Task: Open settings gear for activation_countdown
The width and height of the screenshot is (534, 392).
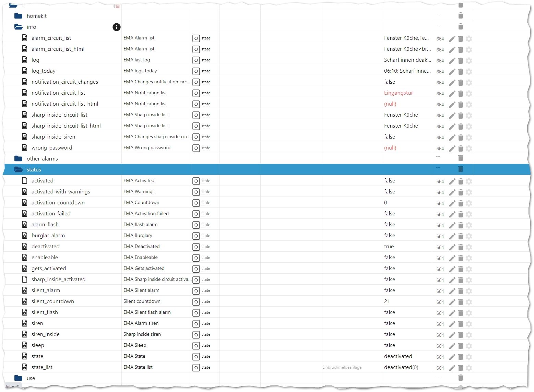Action: tap(469, 203)
